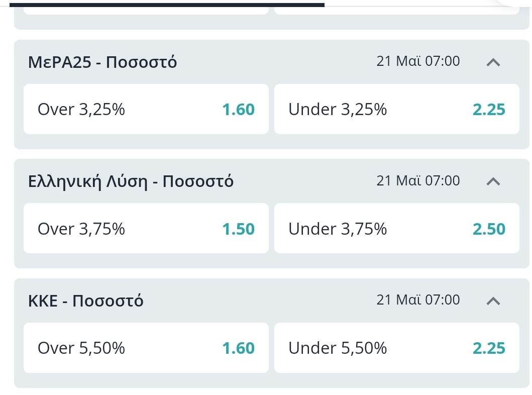This screenshot has width=532, height=395.
Task: Pick Under 3,25% at odds 2.25
Action: [396, 109]
